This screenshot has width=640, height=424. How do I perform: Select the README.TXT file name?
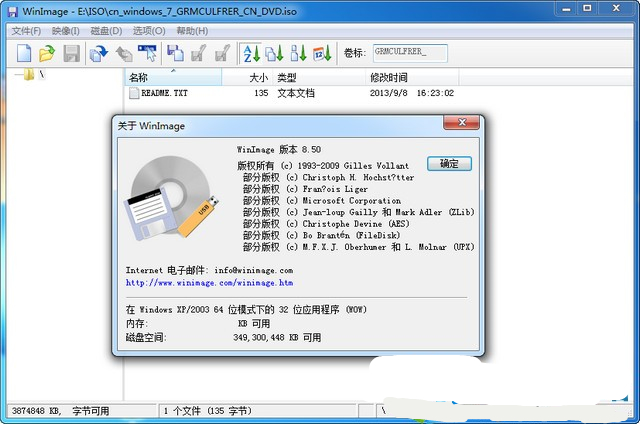tap(164, 93)
